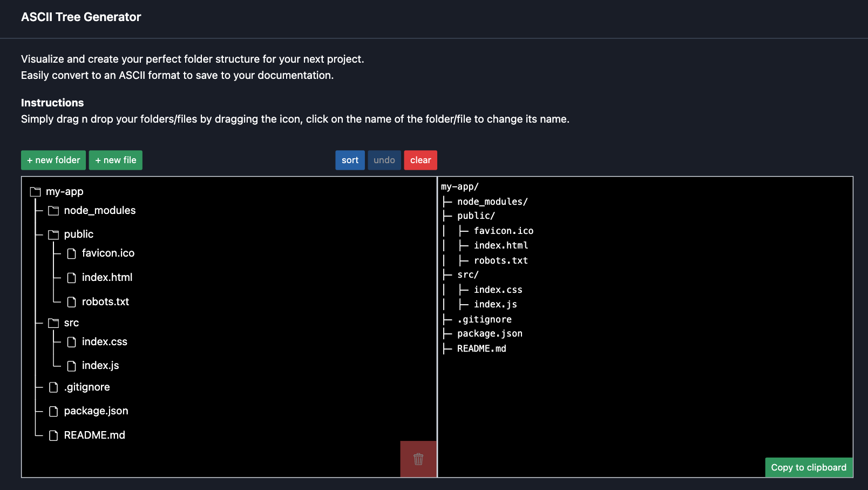Click the .gitignore file icon
Viewport: 868px width, 490px height.
click(53, 387)
